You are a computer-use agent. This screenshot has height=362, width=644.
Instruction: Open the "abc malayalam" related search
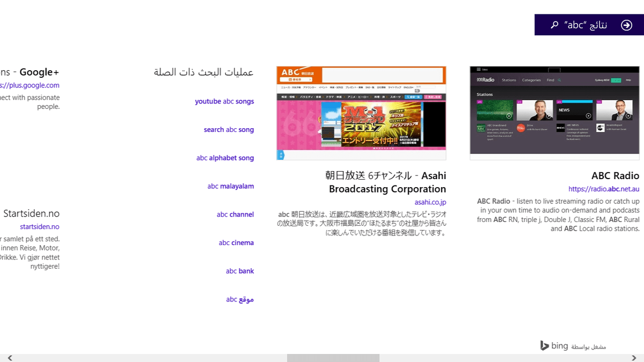[x=231, y=186]
